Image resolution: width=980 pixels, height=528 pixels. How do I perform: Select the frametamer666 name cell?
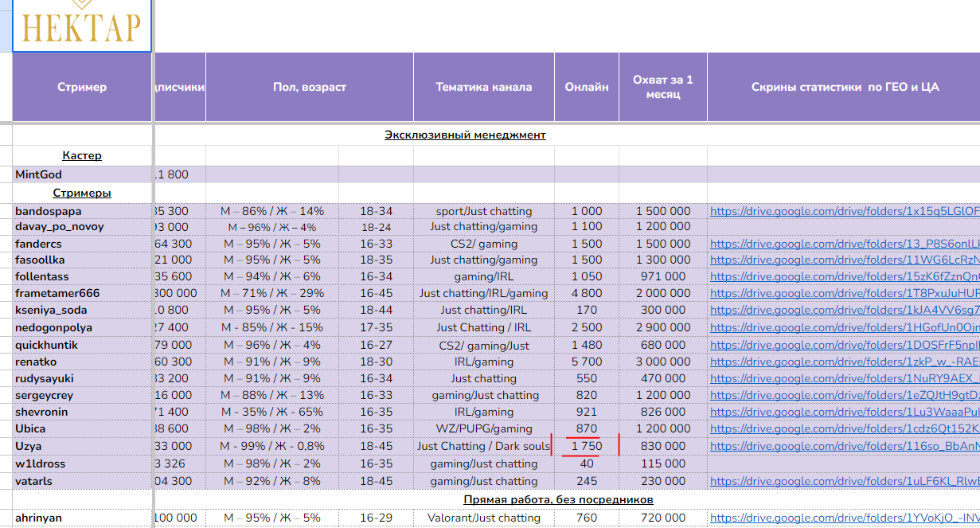tap(82, 293)
